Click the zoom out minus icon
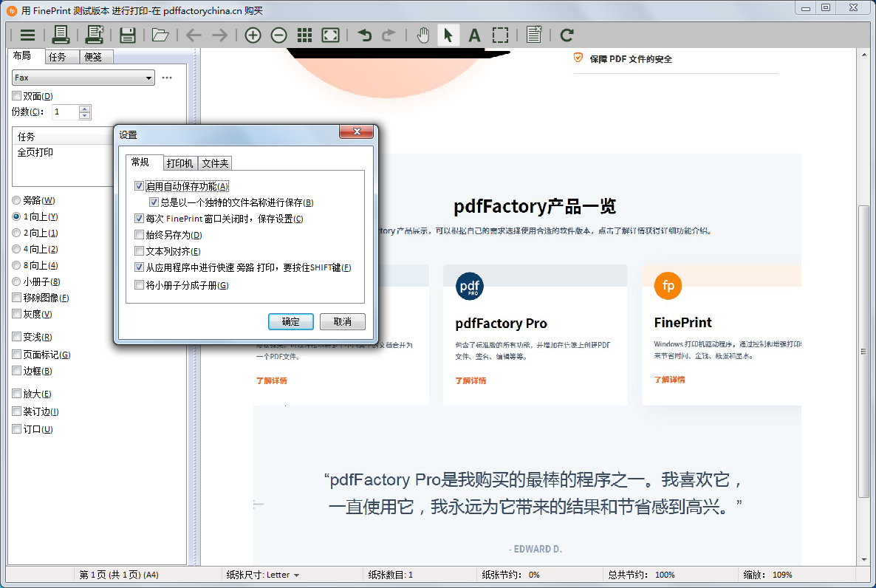 (278, 35)
